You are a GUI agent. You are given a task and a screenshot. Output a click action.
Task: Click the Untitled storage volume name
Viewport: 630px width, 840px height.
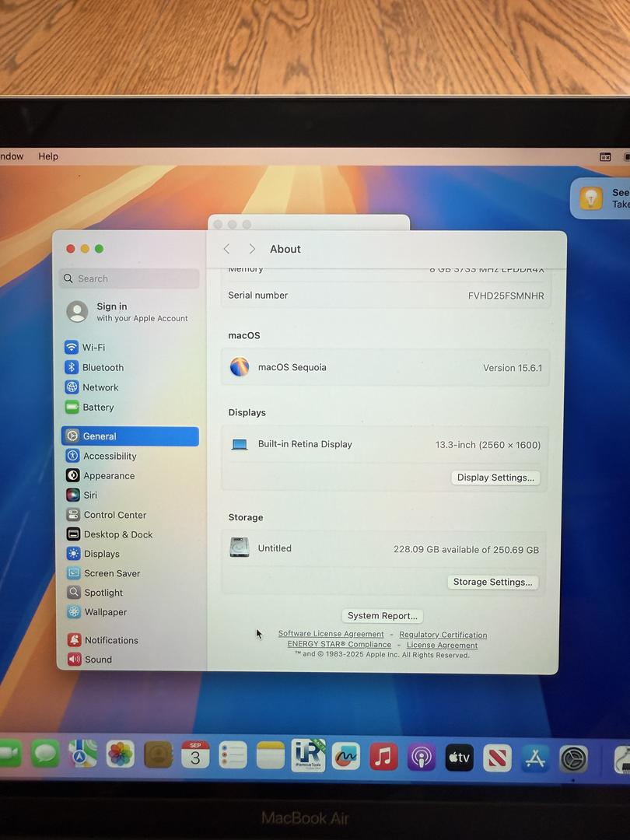pos(275,548)
